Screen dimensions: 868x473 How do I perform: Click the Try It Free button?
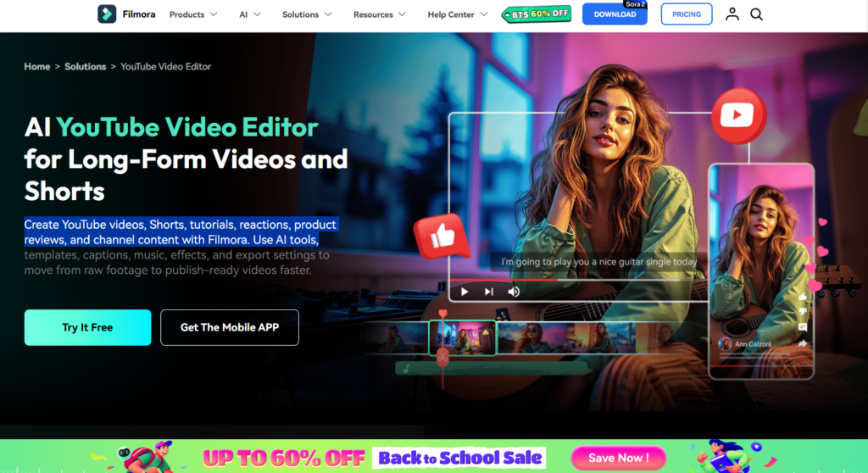(x=87, y=327)
